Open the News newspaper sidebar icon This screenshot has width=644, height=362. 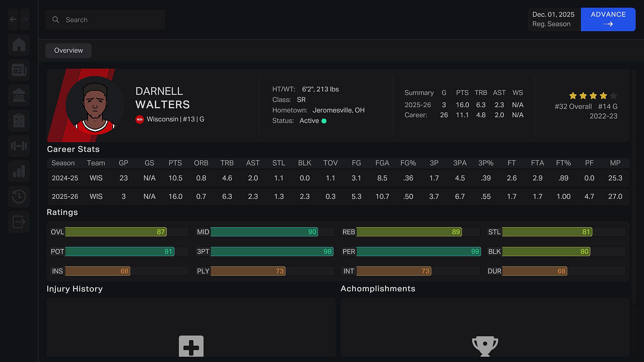[19, 70]
